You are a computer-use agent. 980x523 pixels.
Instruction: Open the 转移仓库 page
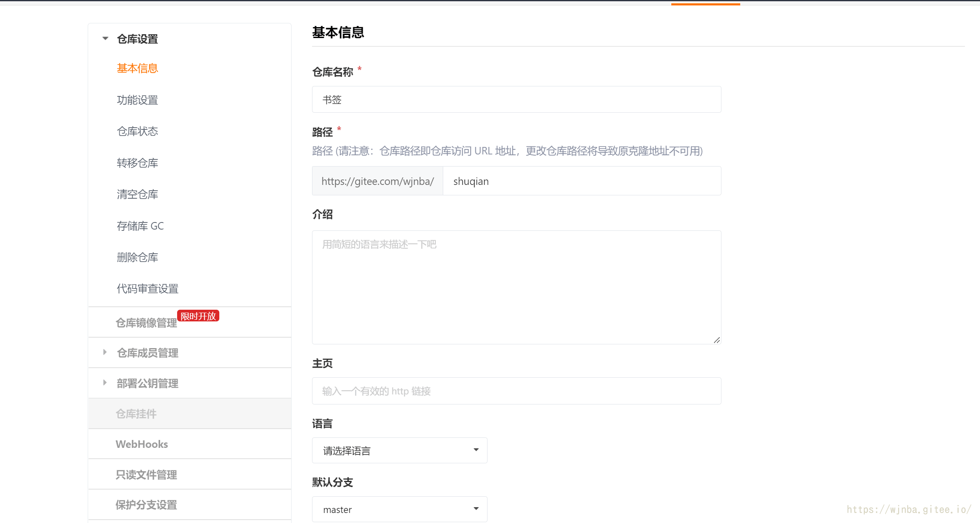[137, 163]
